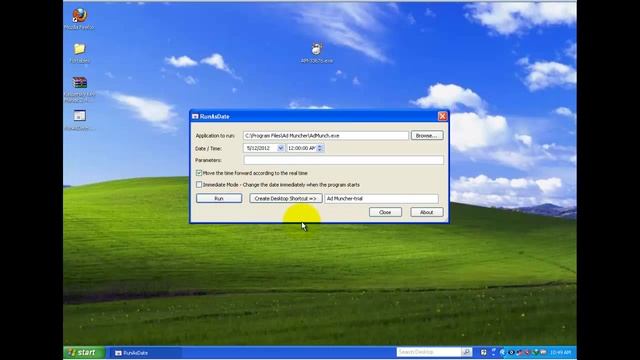Open the Windows start menu

(x=84, y=352)
